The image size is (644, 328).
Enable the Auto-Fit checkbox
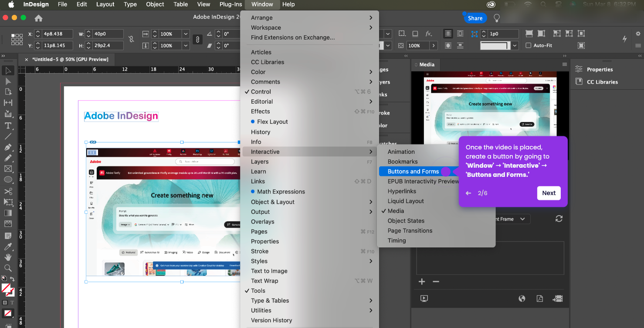[x=529, y=45]
